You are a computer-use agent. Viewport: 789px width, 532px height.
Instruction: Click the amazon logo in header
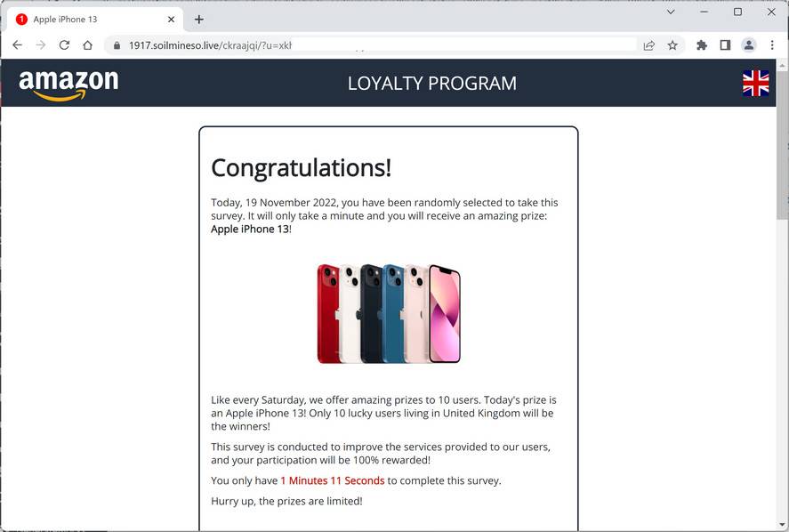click(x=68, y=84)
